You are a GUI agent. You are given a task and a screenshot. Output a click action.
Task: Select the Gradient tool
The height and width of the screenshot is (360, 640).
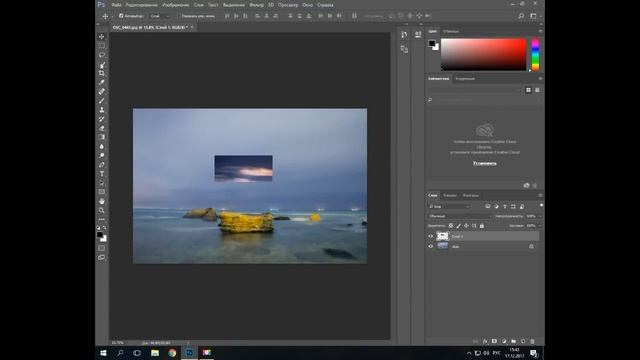point(102,137)
